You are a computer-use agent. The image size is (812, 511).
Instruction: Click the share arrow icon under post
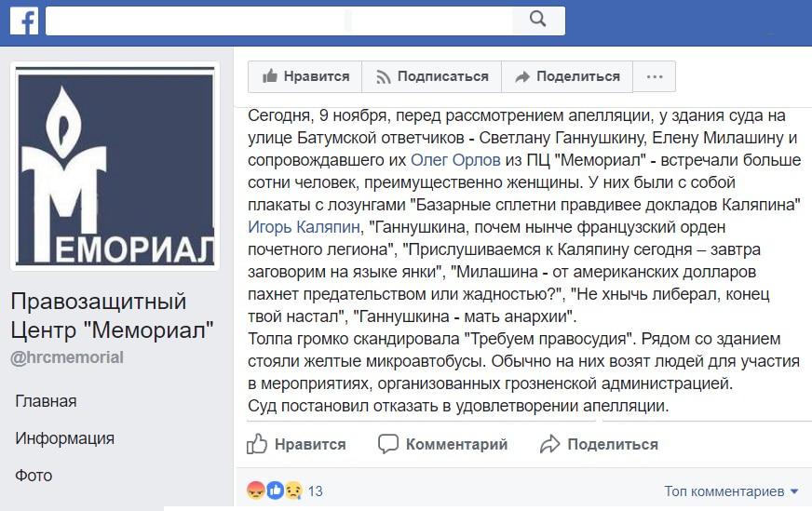pyautogui.click(x=550, y=444)
